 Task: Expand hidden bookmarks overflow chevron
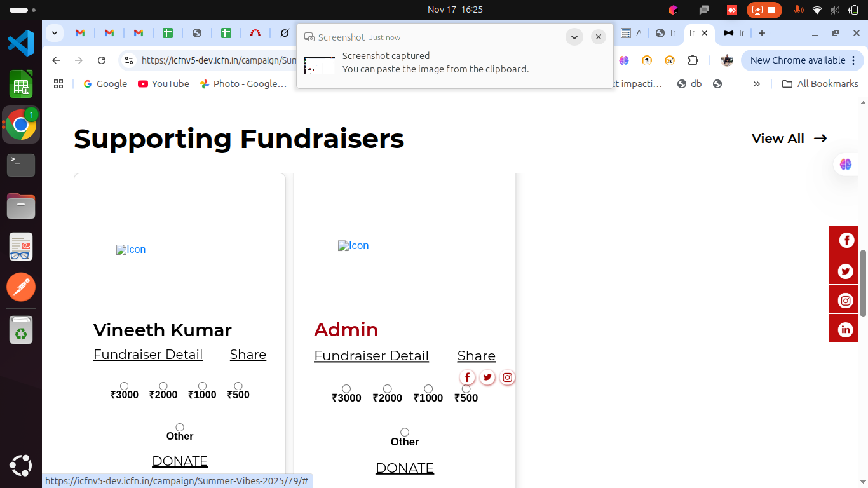click(x=756, y=84)
